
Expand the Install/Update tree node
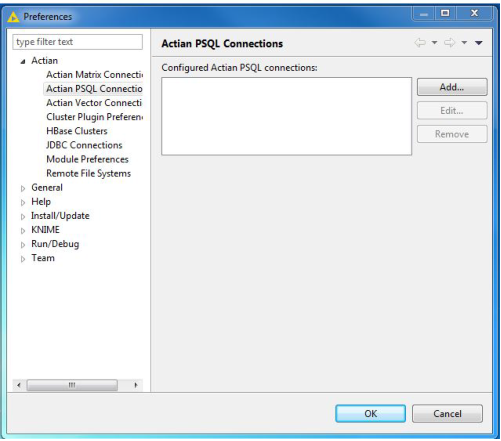click(x=23, y=217)
